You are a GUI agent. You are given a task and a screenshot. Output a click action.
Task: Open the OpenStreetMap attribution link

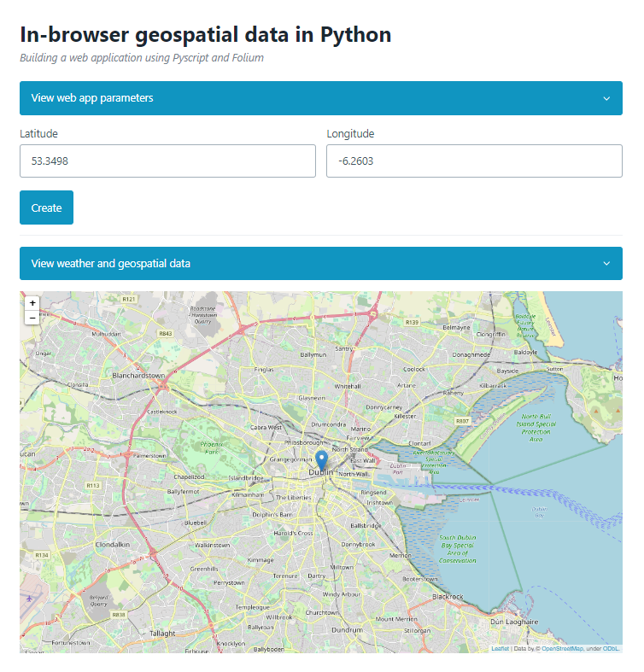point(562,648)
